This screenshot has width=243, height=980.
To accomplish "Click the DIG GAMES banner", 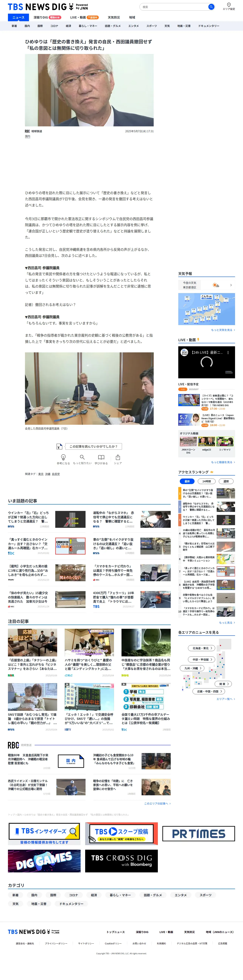I will click(44, 861).
